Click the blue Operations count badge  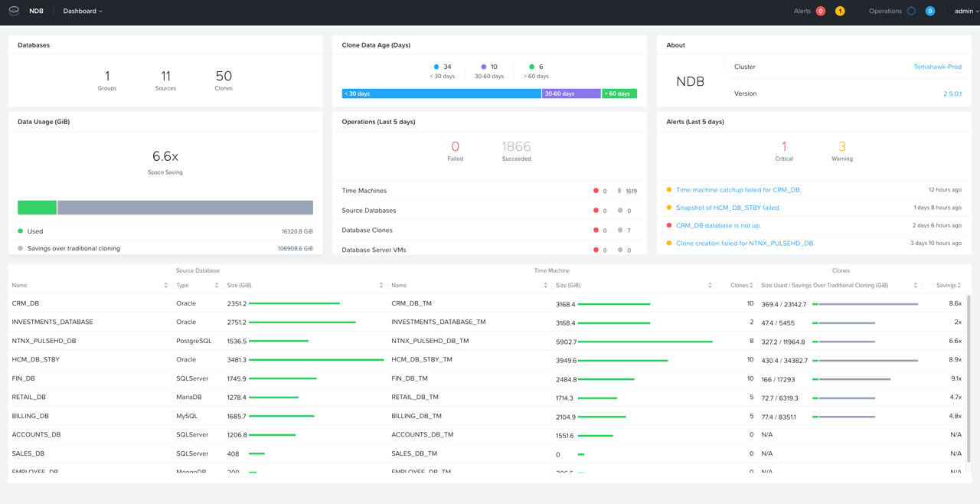coord(929,11)
